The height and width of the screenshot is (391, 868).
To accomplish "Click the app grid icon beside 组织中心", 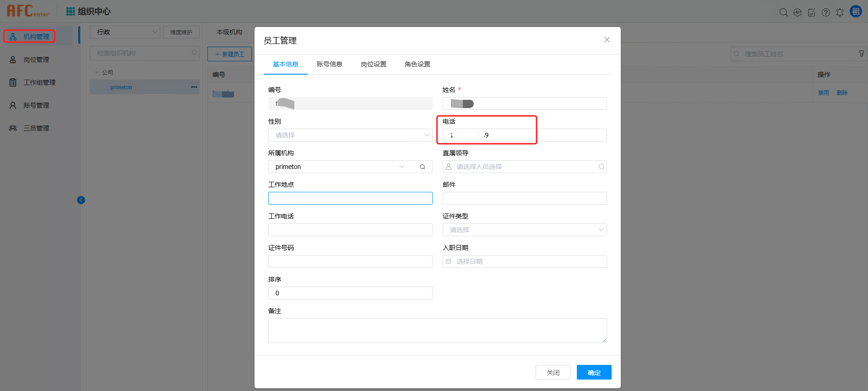I will [71, 11].
